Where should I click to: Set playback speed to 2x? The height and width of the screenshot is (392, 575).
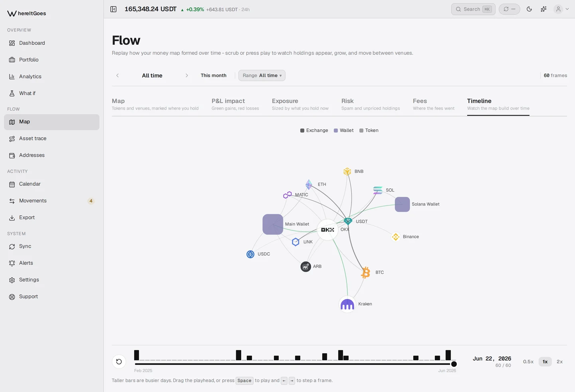point(560,362)
